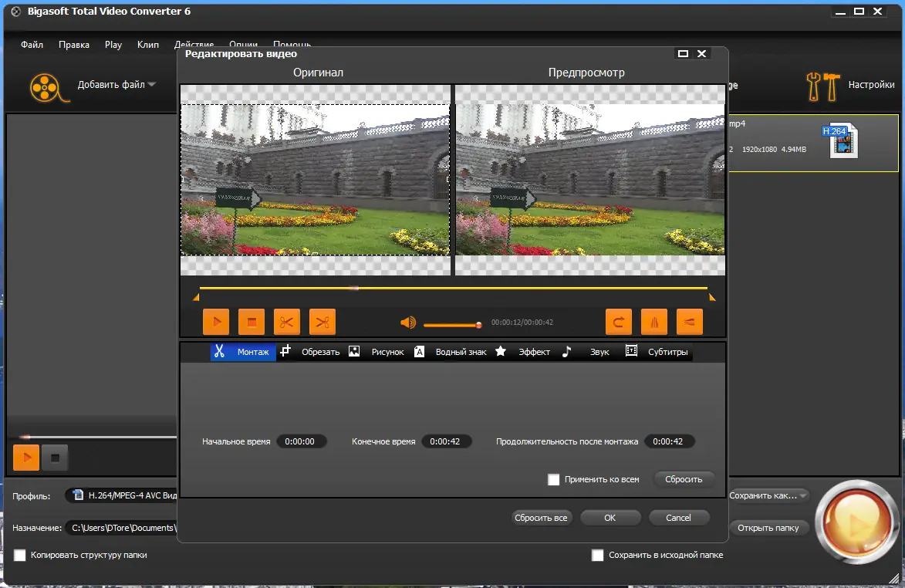Select the right trim marker on timeline
This screenshot has height=588, width=905.
[x=711, y=297]
